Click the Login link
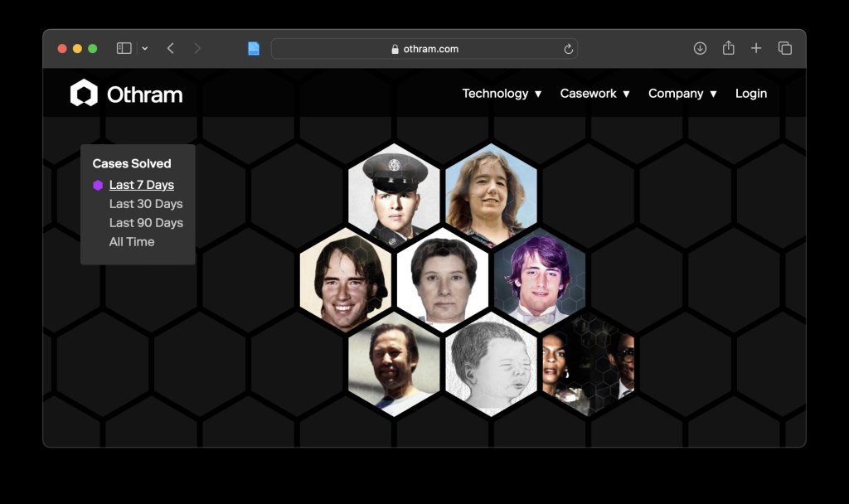 click(x=751, y=93)
